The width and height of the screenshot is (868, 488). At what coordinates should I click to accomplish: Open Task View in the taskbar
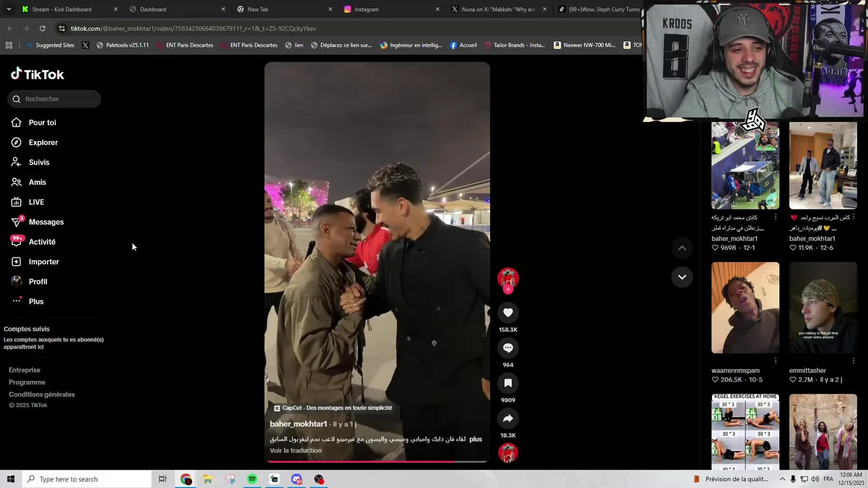(x=163, y=479)
